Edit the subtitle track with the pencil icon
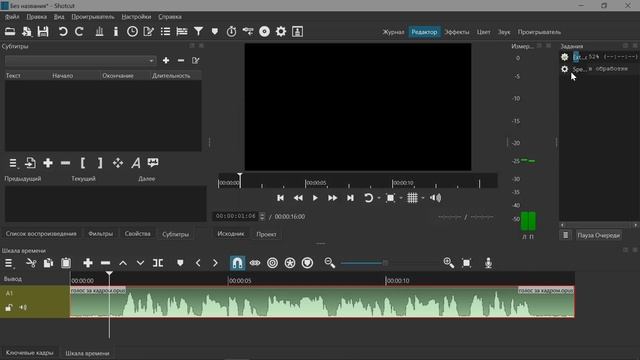640x360 pixels. 196,60
